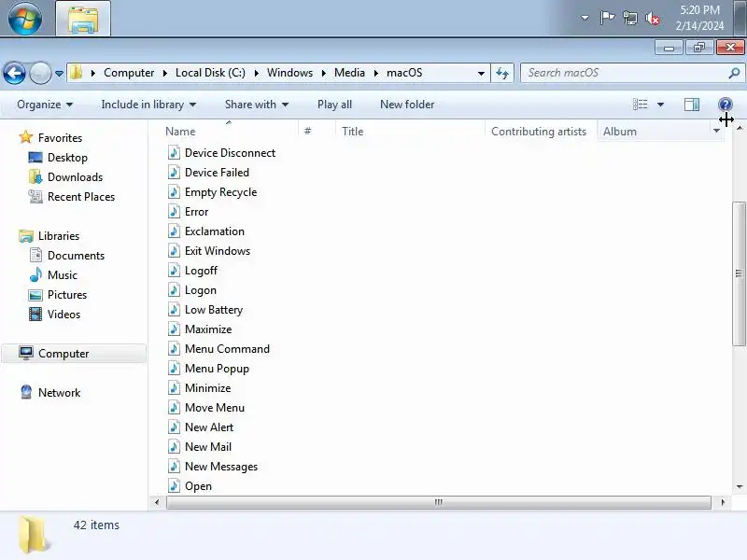Click the horizontal scrollbar right arrow

(723, 502)
